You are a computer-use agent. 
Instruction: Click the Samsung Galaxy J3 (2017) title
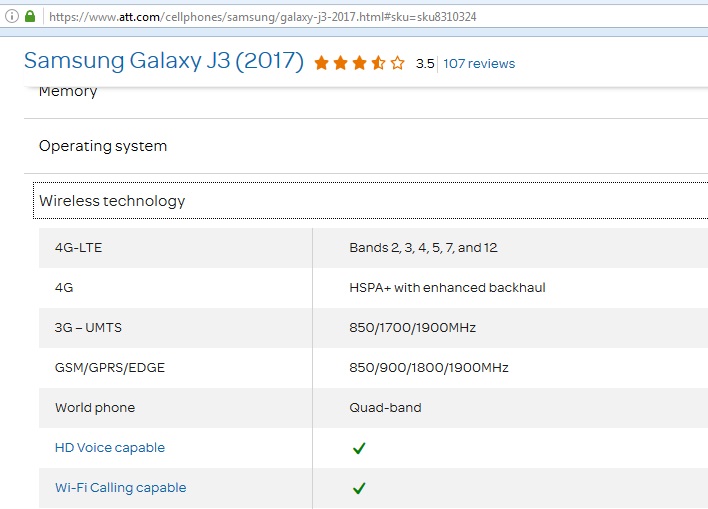tap(163, 61)
